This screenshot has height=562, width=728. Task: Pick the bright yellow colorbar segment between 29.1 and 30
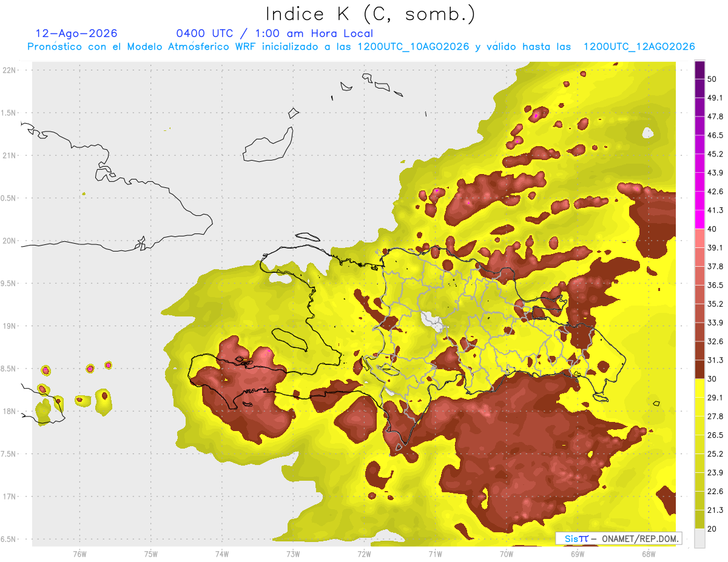699,388
